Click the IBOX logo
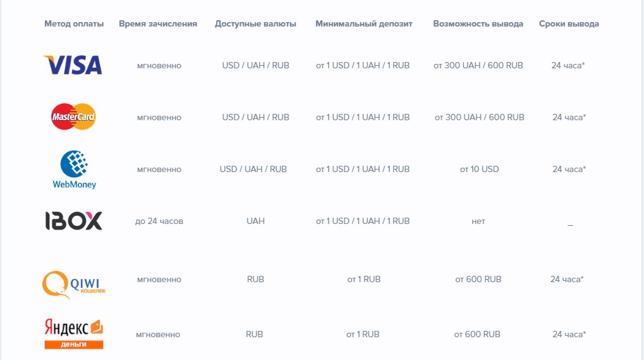 73,221
